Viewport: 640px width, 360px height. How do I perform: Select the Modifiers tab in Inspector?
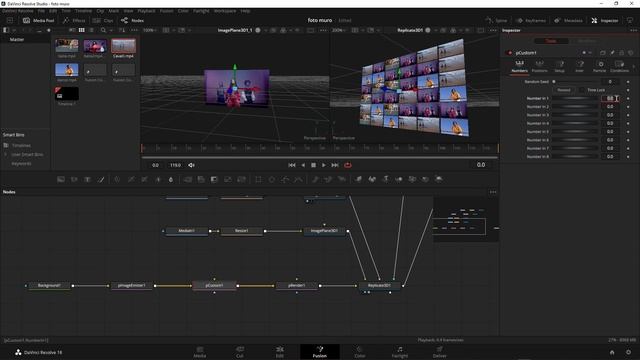click(x=587, y=41)
